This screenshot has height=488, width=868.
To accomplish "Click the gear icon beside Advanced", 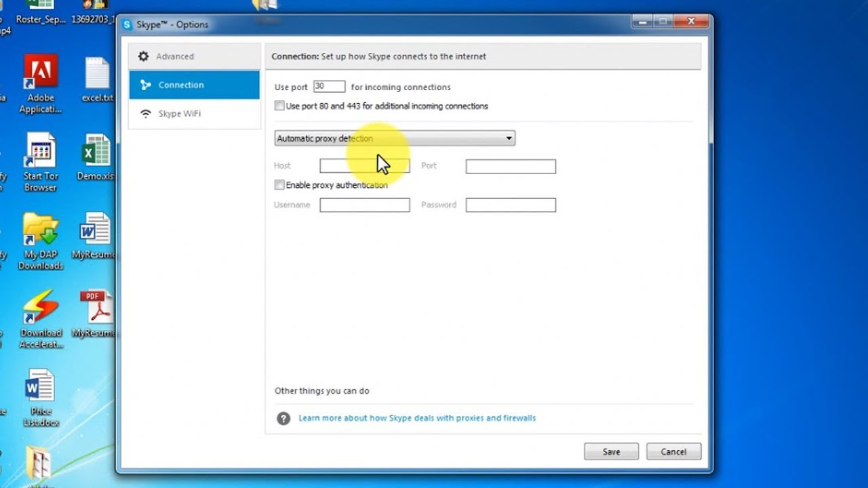I will pyautogui.click(x=143, y=56).
